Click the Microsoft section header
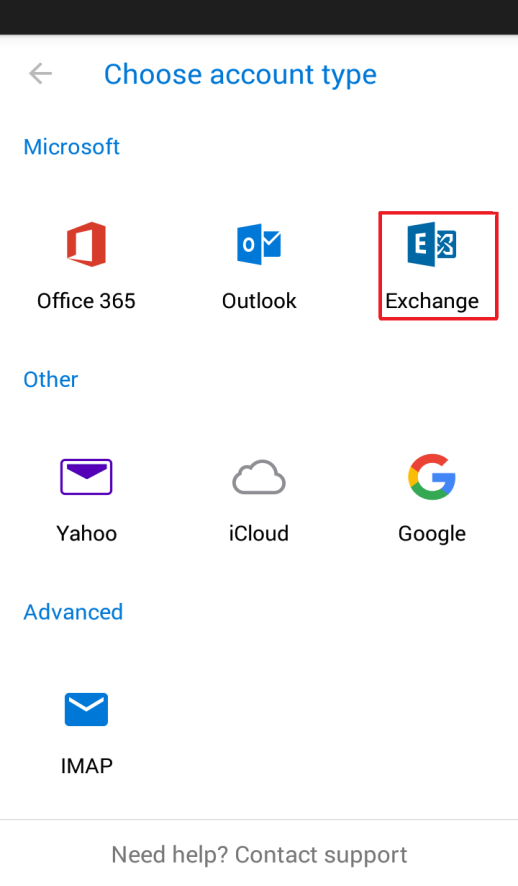Viewport: 518px width, 886px height. coord(72,147)
